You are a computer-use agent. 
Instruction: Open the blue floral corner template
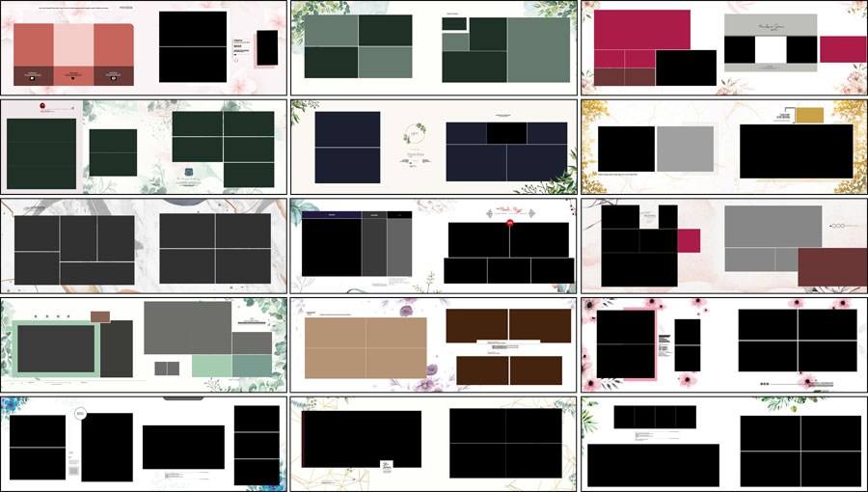[144, 444]
